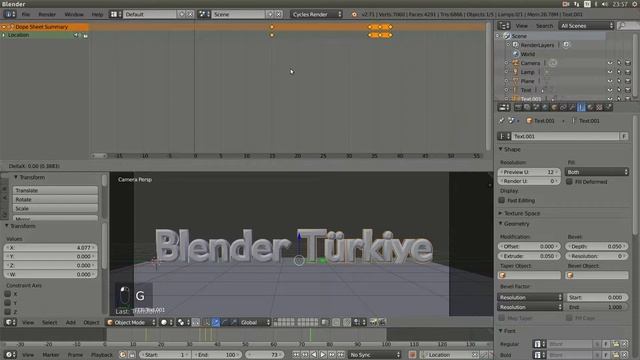Screen dimensions: 640x360
Task: Click the 3D view editor type icon
Action: 10,322
